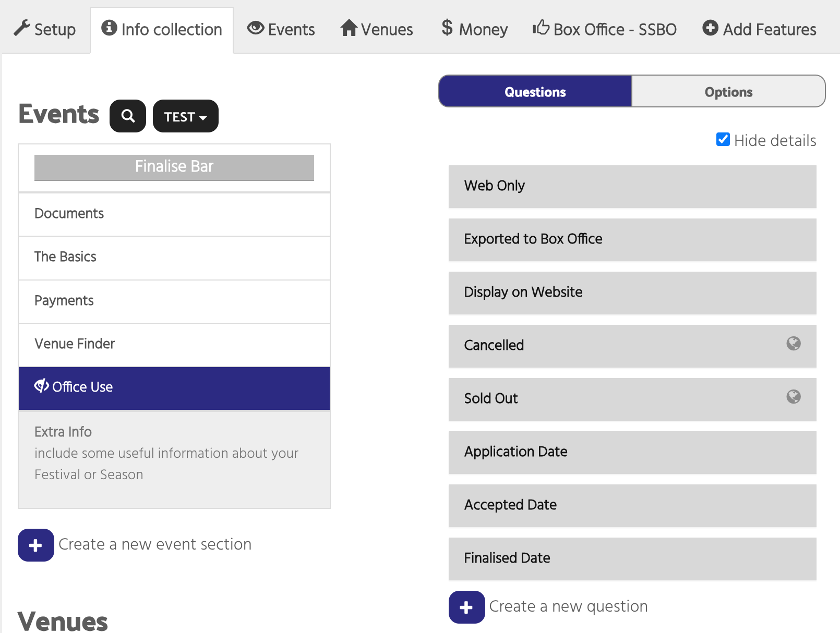Open the Box Office - SSBO tab
Image resolution: width=840 pixels, height=633 pixels.
click(605, 29)
